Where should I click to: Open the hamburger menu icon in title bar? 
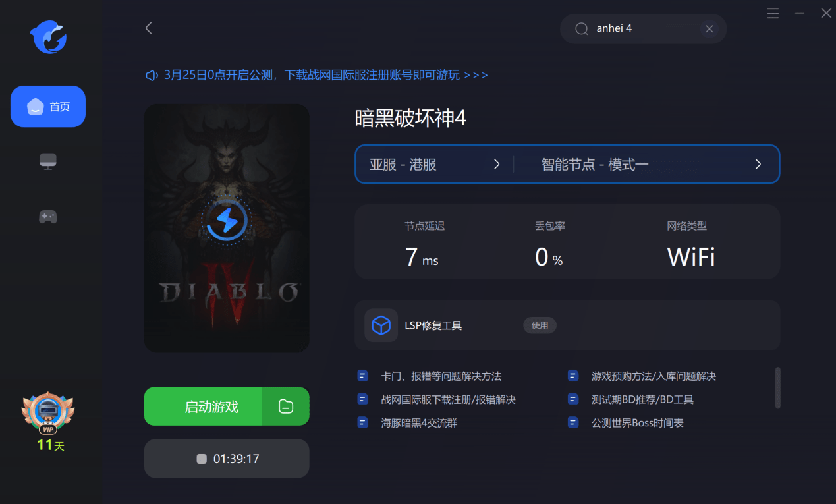pos(773,13)
